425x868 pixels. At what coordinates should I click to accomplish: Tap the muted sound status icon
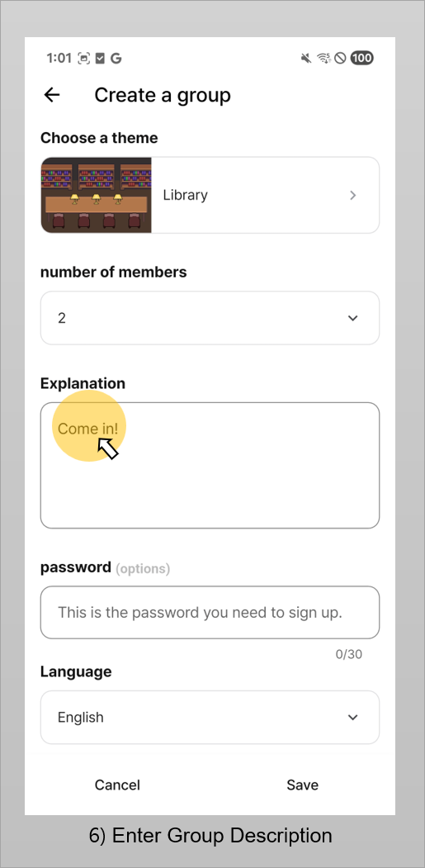306,58
